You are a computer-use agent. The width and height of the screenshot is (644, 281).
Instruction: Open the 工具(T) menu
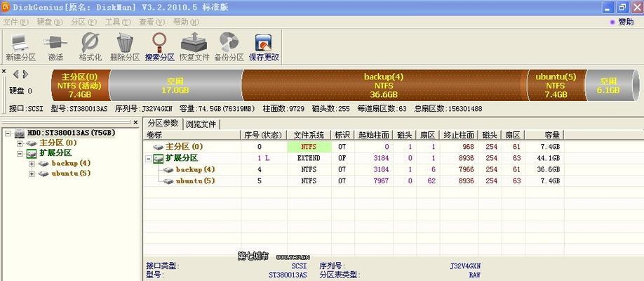(x=118, y=22)
